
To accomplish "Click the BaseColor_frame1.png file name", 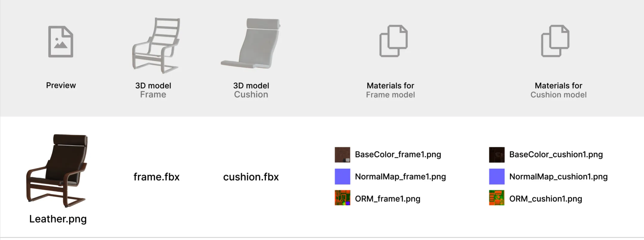I will [x=398, y=154].
